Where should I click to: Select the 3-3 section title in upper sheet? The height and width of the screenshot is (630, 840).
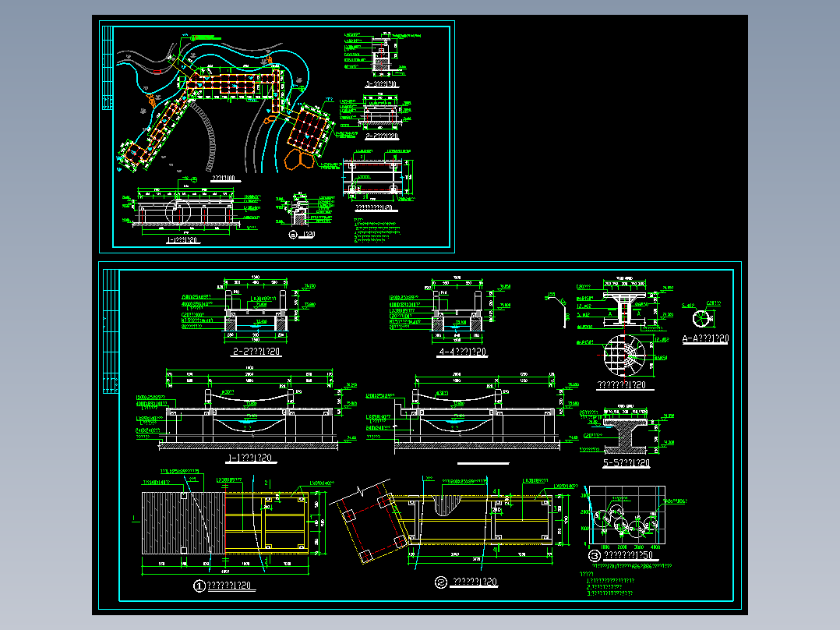(382, 84)
